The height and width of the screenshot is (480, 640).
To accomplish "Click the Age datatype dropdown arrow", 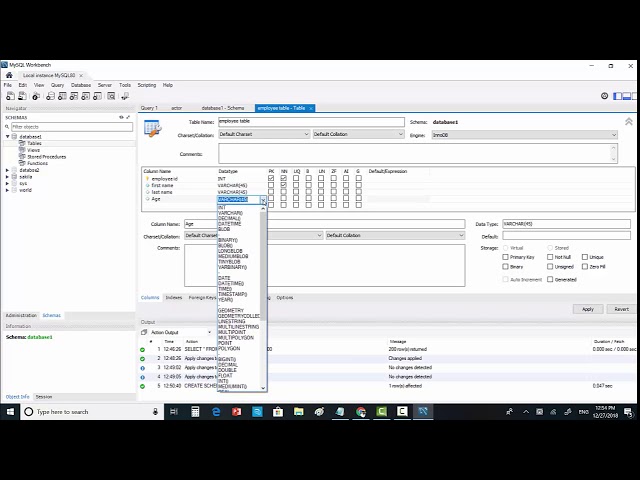I will coord(263,200).
